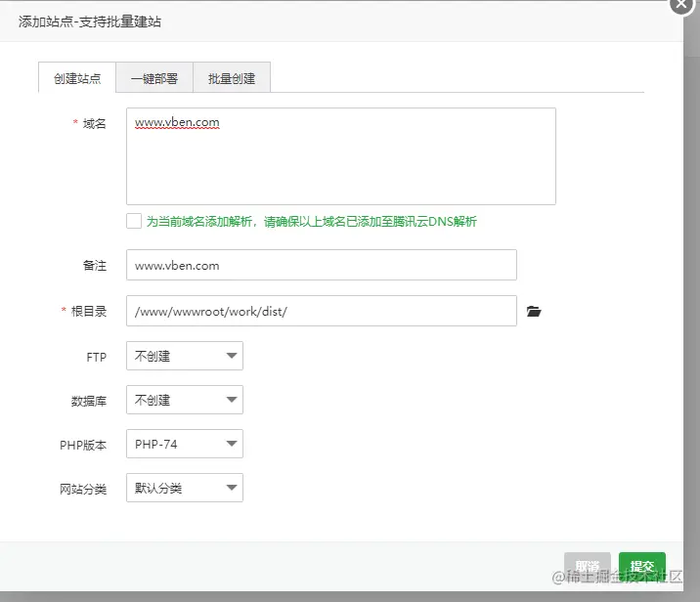Image resolution: width=700 pixels, height=602 pixels.
Task: Open the FTP 不创建 dropdown
Action: tap(185, 356)
